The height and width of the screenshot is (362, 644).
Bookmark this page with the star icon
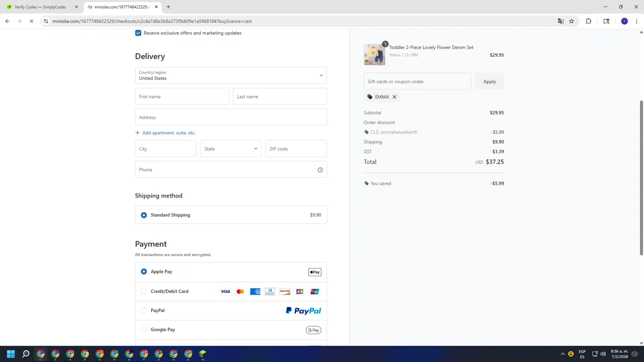(x=572, y=21)
